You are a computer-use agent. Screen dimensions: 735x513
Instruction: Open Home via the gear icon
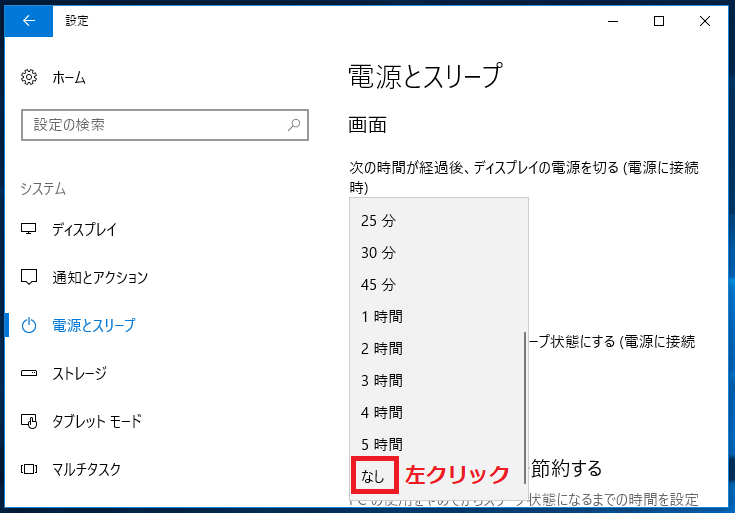point(29,77)
